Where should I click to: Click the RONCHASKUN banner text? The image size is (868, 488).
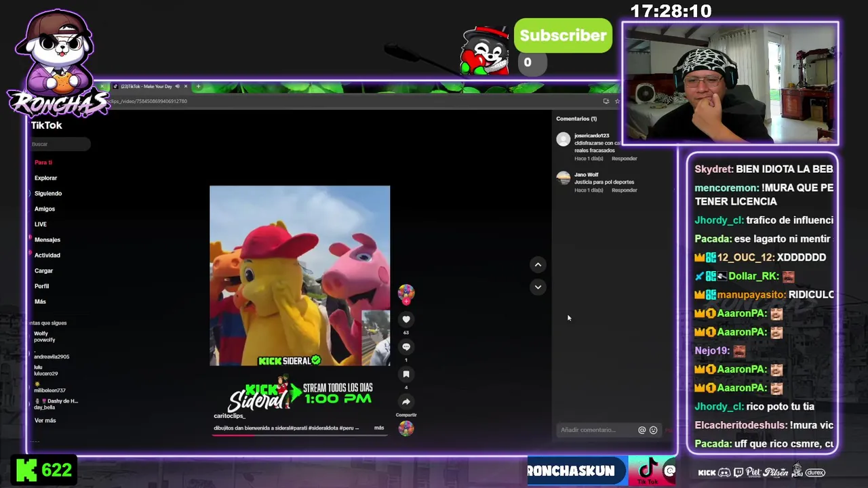(571, 471)
